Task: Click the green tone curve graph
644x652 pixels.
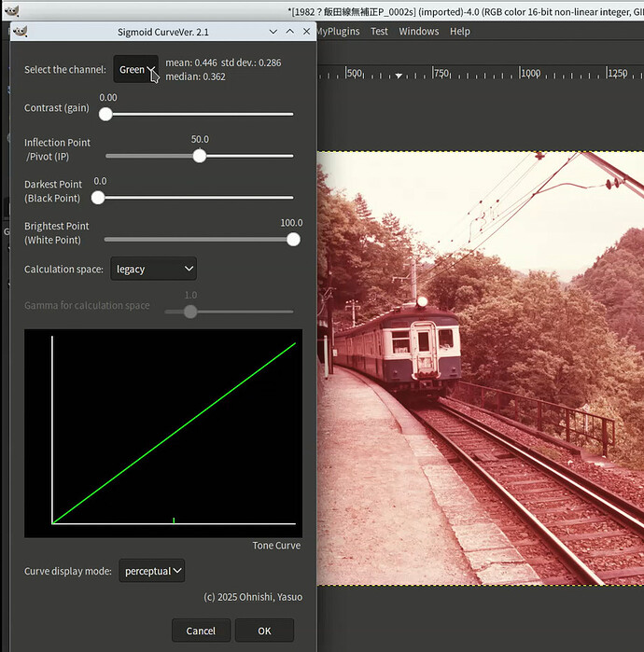Action: pyautogui.click(x=174, y=433)
